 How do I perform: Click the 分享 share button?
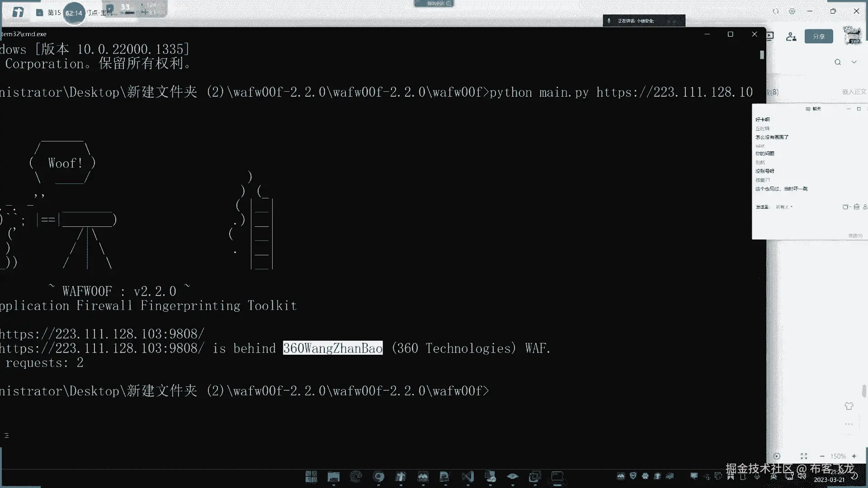point(818,36)
